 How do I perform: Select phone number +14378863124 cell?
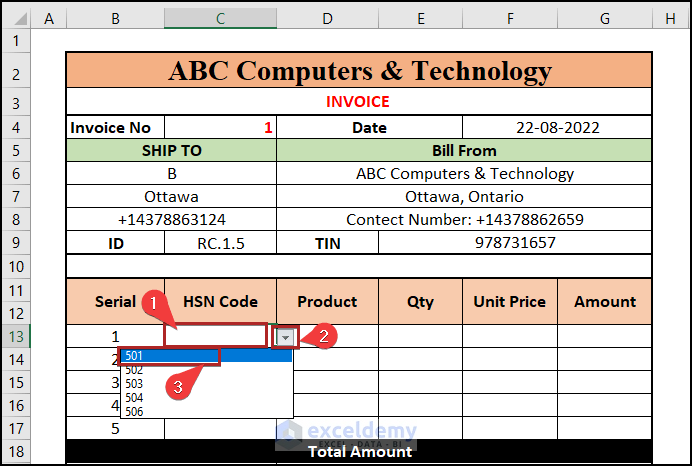pyautogui.click(x=171, y=219)
